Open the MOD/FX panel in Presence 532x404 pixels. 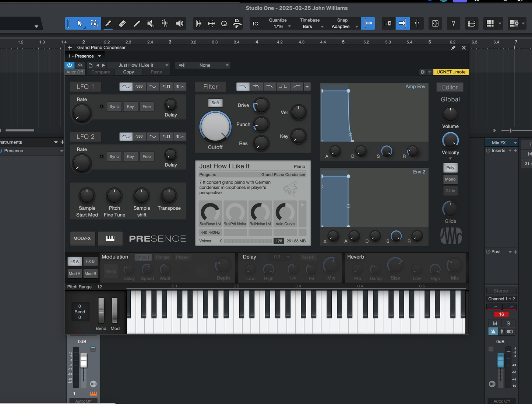pyautogui.click(x=82, y=238)
